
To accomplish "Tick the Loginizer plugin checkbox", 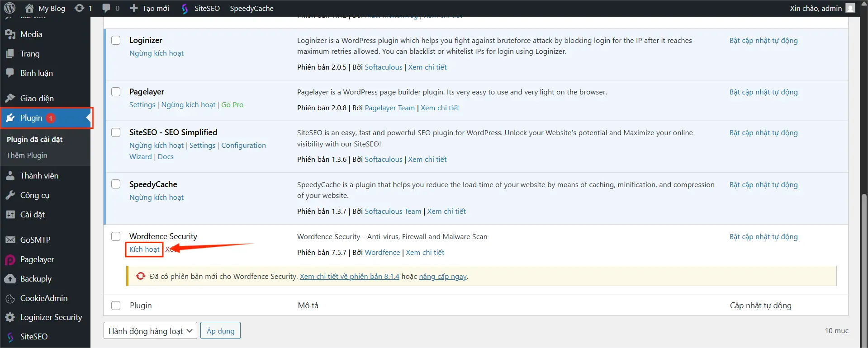I will tap(116, 40).
